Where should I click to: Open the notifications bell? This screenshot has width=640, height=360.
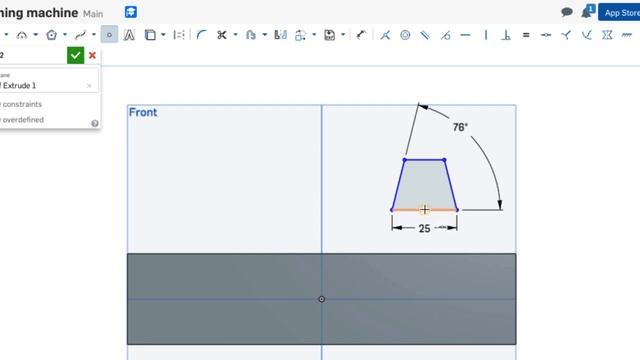pyautogui.click(x=587, y=12)
